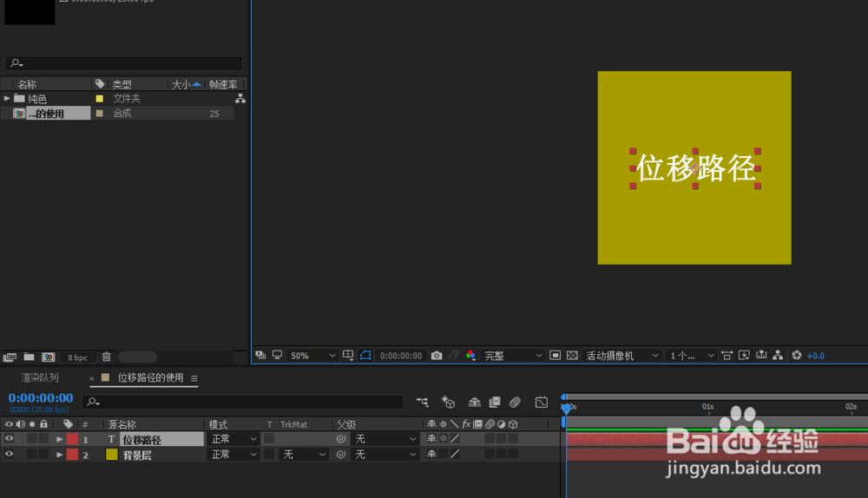Enable frame blending icon in timeline
The width and height of the screenshot is (868, 498).
(x=495, y=403)
